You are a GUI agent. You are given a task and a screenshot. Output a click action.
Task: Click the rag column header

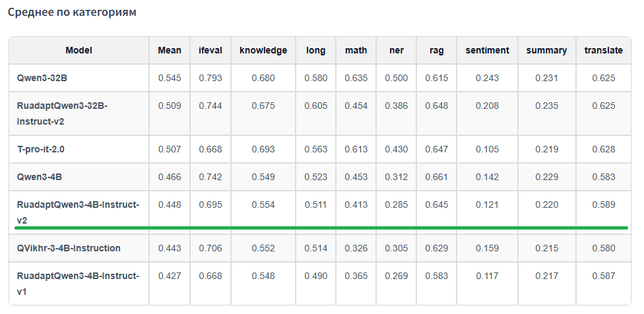tap(436, 50)
